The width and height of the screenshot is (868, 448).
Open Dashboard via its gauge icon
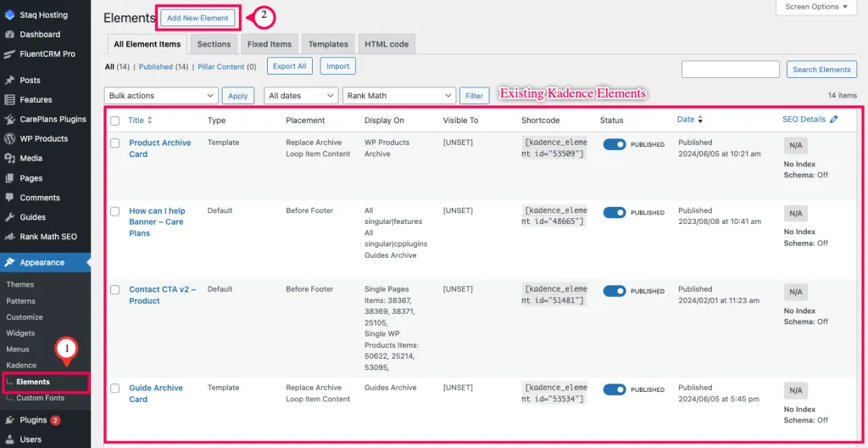pos(9,35)
